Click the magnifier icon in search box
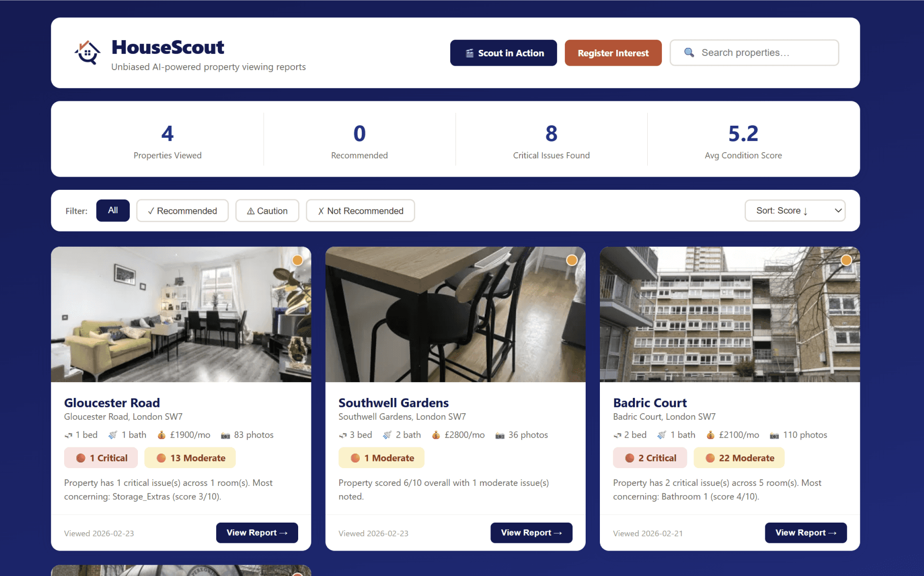This screenshot has width=924, height=576. point(689,52)
